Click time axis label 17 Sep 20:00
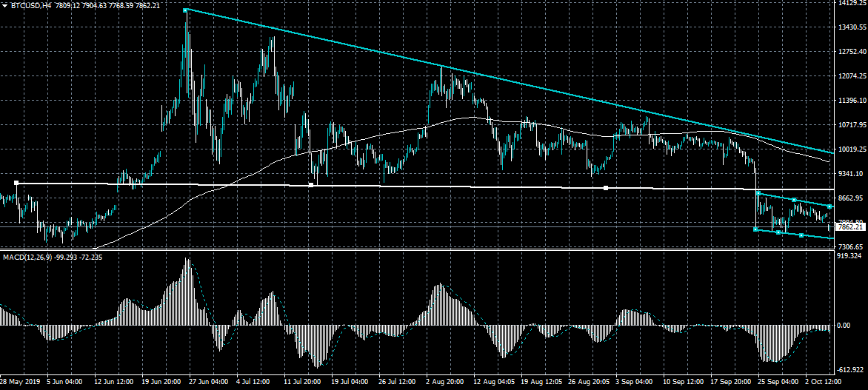This screenshot has height=390, width=868. pos(730,382)
